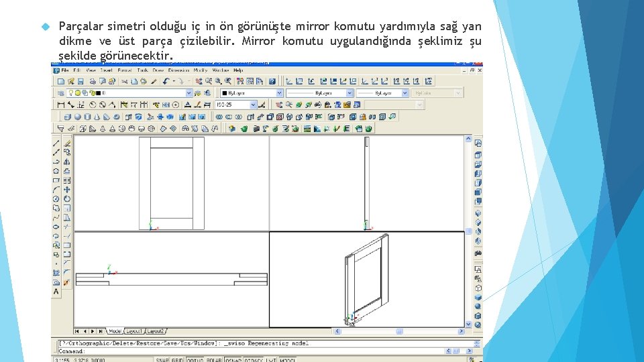Open the ISO-25 dimension style dropdown
Screen dimensions: 644x362
pyautogui.click(x=254, y=105)
